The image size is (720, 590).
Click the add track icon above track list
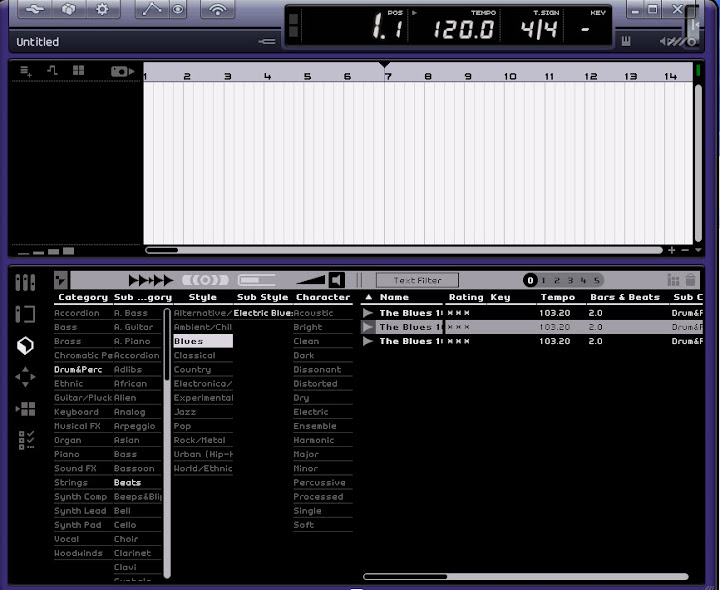click(x=26, y=71)
